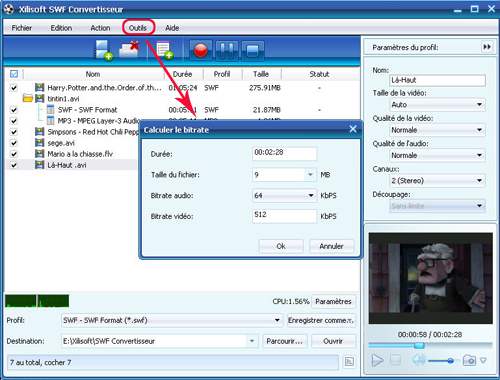Screen dimensions: 500x380
Task: Click the Remove file toolbar icon
Action: [x=129, y=50]
